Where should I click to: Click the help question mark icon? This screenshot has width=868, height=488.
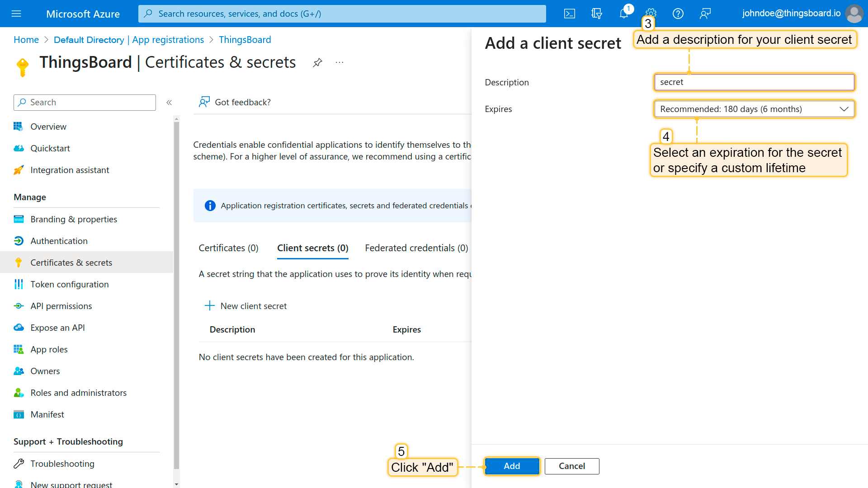pyautogui.click(x=678, y=14)
